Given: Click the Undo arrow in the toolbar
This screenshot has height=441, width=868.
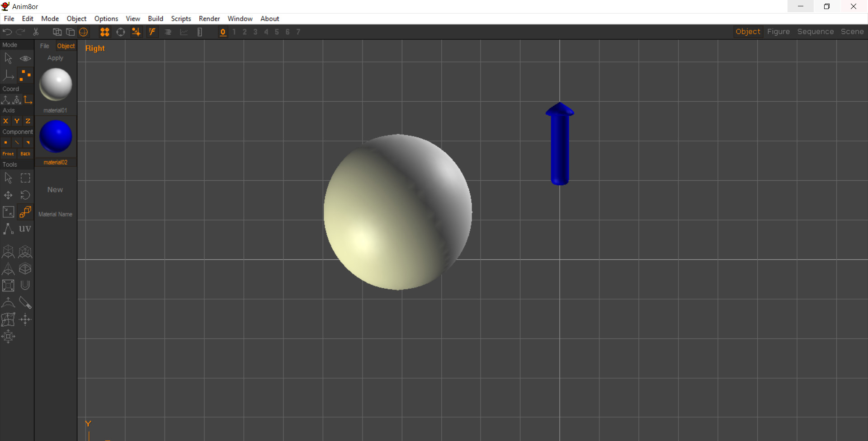Looking at the screenshot, I should click(7, 32).
